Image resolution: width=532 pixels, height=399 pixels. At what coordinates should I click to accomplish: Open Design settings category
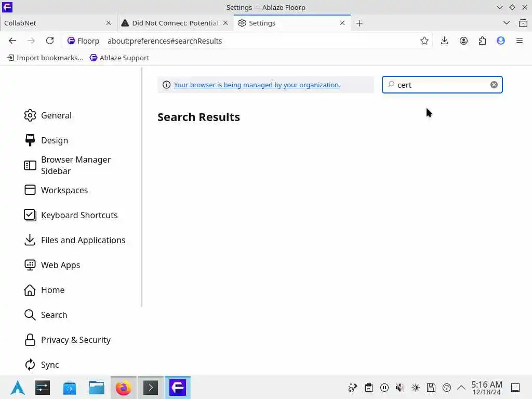(46, 140)
